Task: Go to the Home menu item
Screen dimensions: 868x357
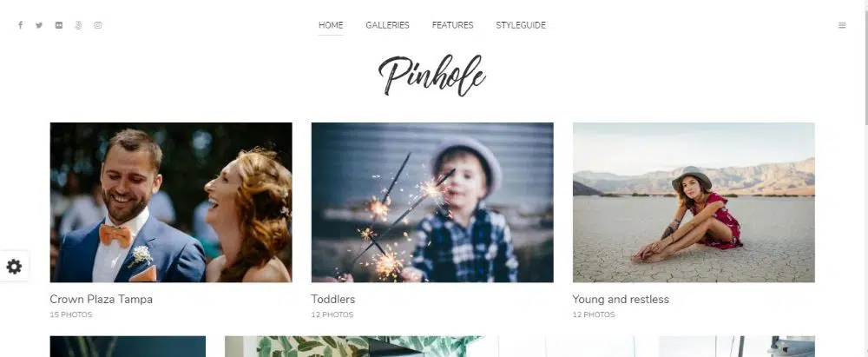Action: 331,25
